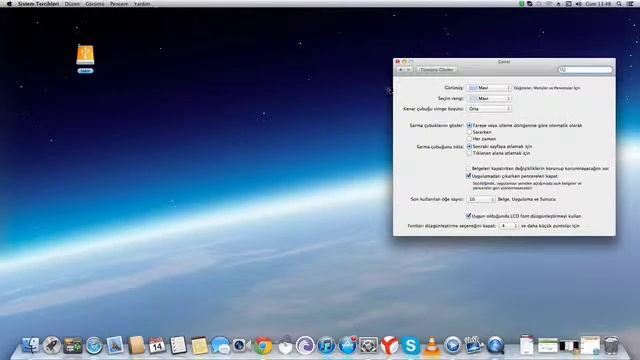Click the System Preferences search field
The image size is (640, 360).
[585, 70]
